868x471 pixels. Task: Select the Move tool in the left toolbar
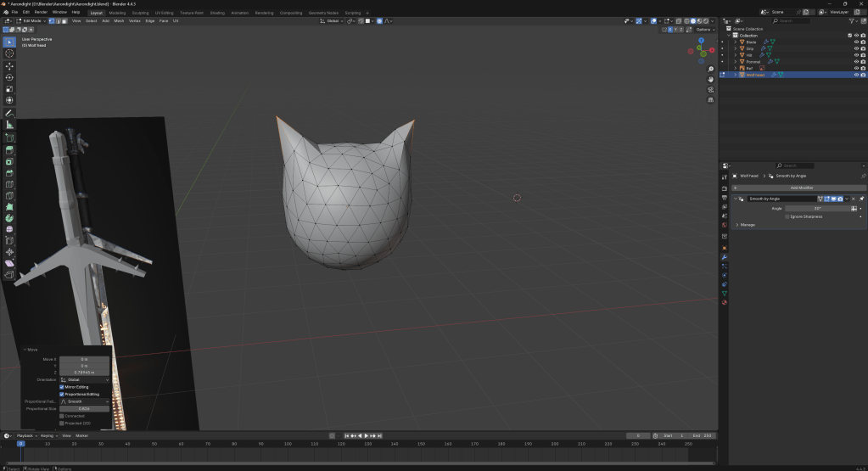9,65
